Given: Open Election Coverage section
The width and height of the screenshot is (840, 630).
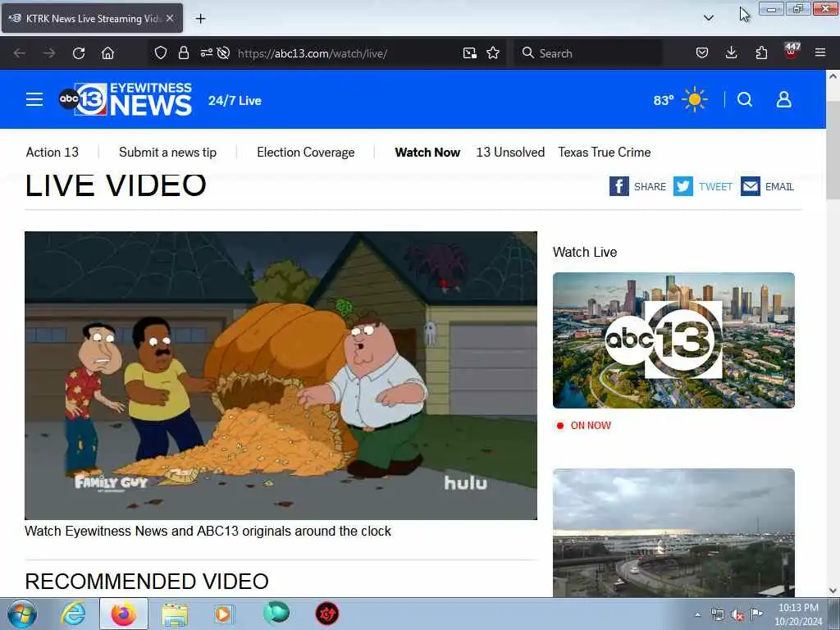Looking at the screenshot, I should tap(305, 152).
